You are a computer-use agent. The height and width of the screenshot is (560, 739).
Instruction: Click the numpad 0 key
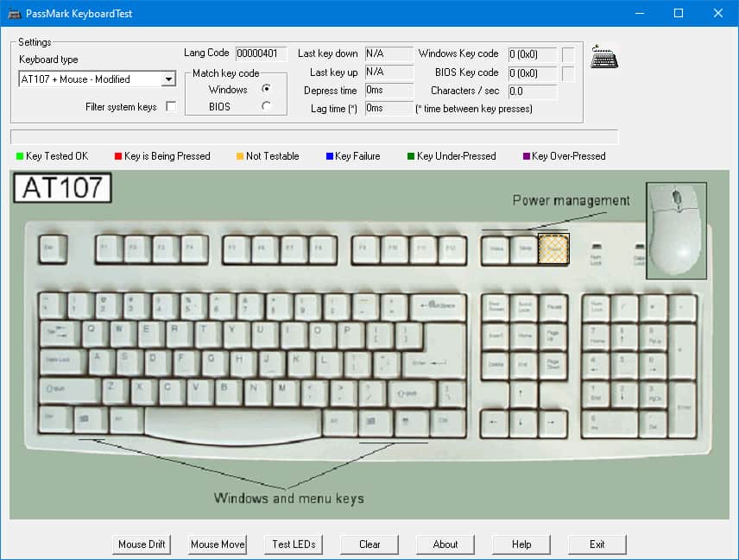[x=610, y=424]
